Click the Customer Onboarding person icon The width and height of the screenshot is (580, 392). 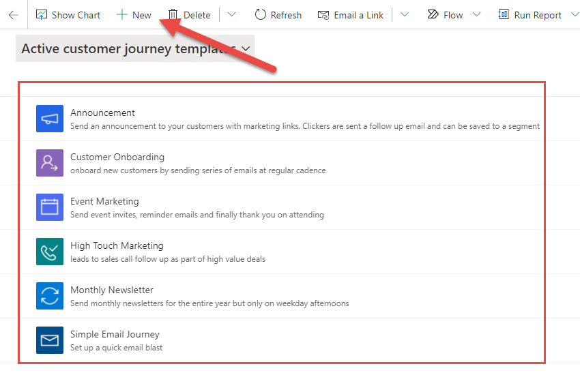coord(50,163)
